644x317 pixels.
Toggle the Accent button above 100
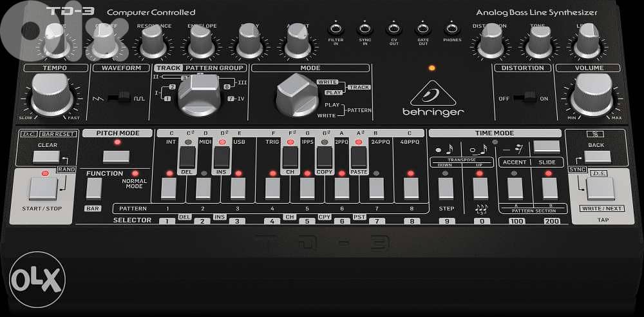tap(515, 189)
